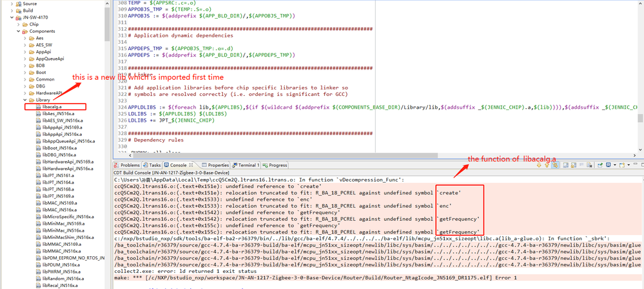Click the libJPT_JN5164.a file icon
Screen dimensions: 644x289
coord(38,182)
